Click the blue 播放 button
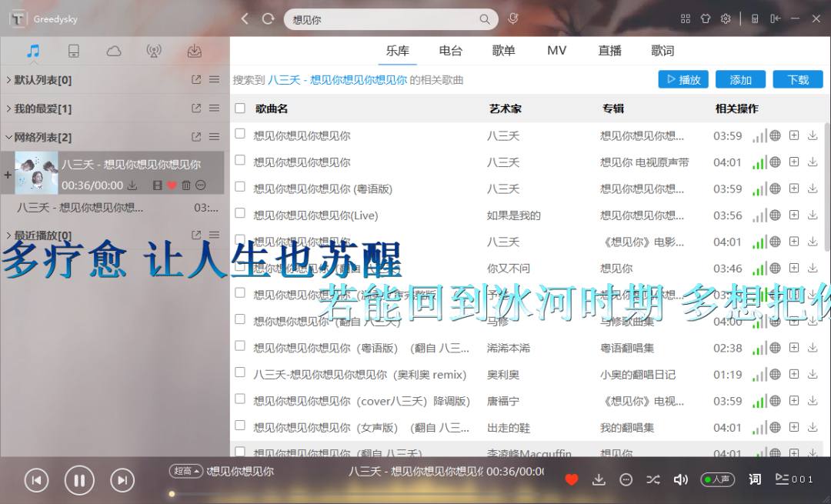Screen dimensions: 831x504 pyautogui.click(x=683, y=79)
